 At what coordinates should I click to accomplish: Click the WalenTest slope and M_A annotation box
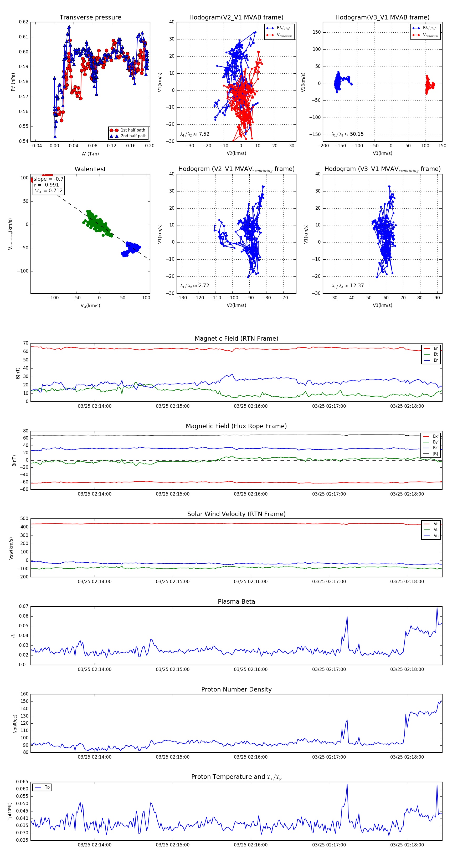(48, 185)
